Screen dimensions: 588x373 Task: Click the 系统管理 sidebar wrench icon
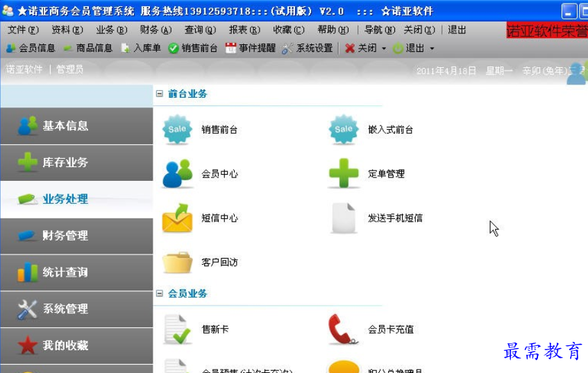click(x=27, y=309)
